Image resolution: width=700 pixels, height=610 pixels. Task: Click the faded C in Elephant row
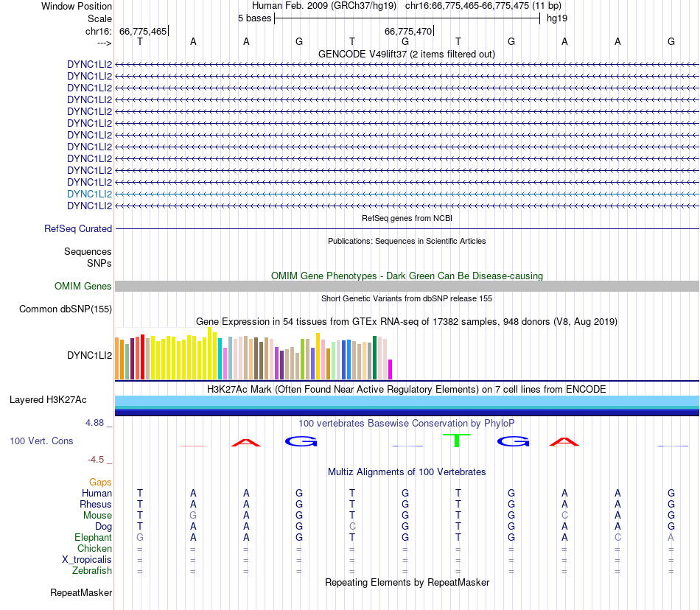pyautogui.click(x=618, y=537)
